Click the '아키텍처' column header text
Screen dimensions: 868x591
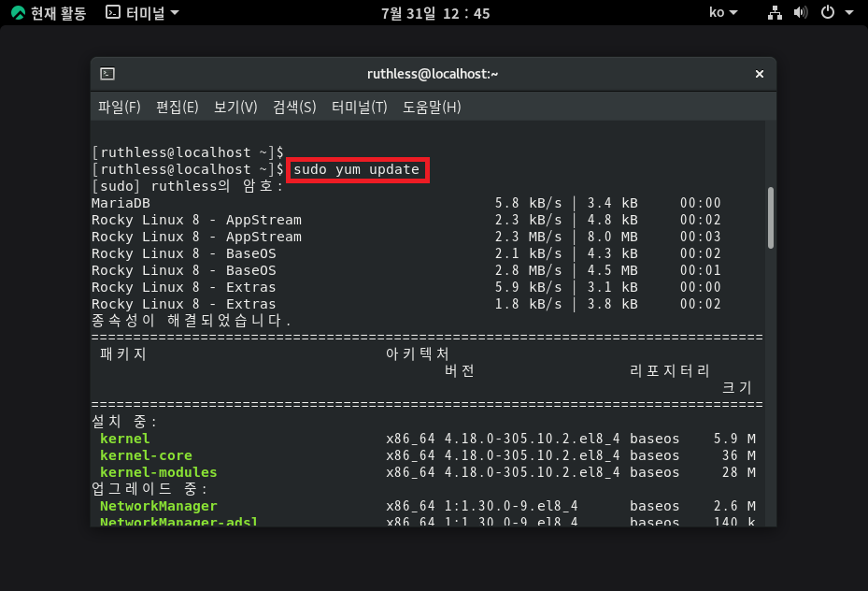(x=418, y=353)
